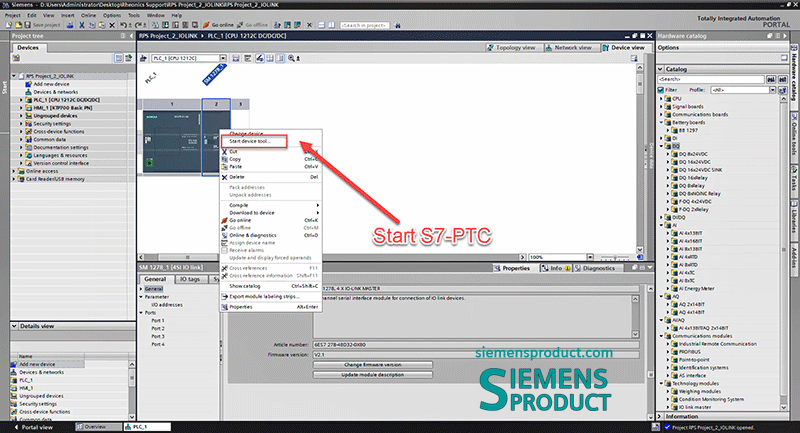Screen dimensions: 800x433
Task: Switch to the IO tags tab
Action: pos(190,279)
